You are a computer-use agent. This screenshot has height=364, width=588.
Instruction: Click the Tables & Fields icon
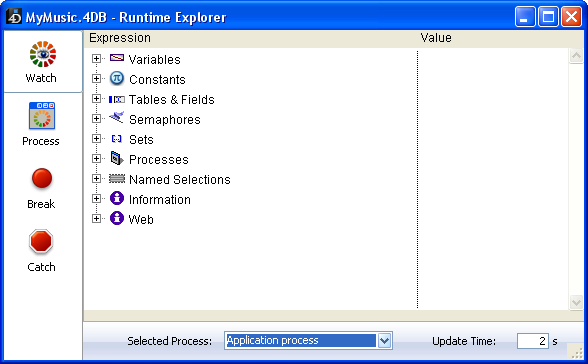pos(117,99)
